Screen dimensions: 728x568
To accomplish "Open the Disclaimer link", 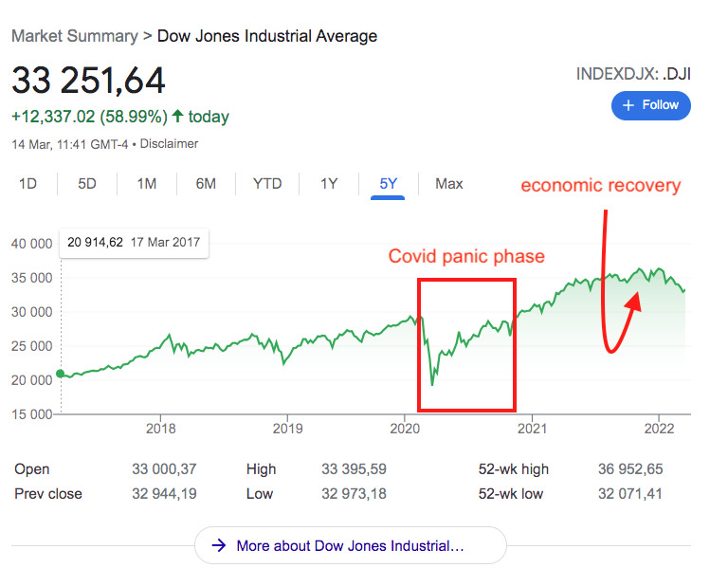I will coord(169,144).
